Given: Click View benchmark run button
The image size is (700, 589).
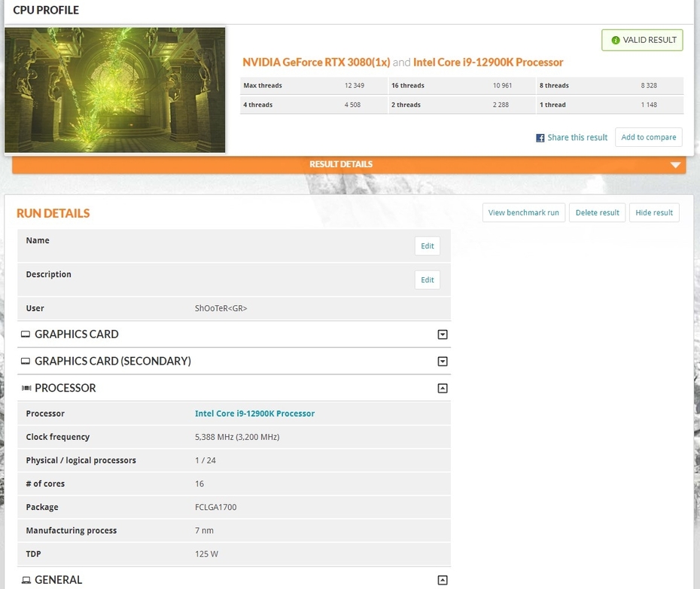Looking at the screenshot, I should 524,212.
